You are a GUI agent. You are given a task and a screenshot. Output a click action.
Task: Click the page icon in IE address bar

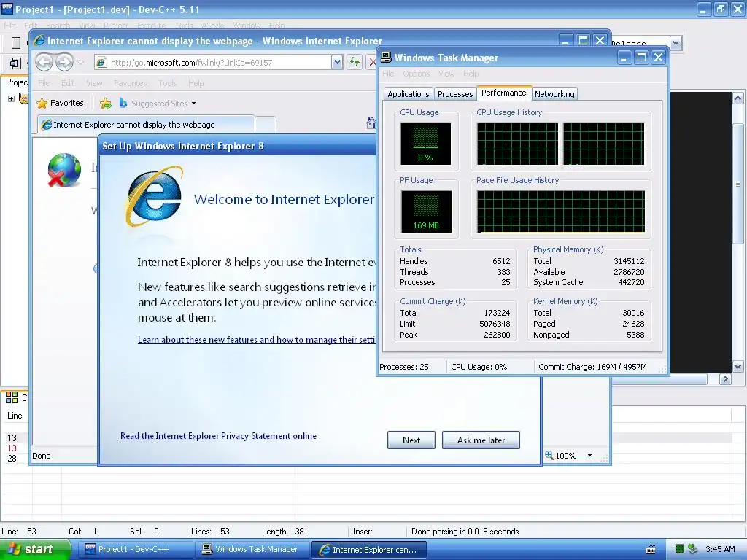[x=101, y=63]
